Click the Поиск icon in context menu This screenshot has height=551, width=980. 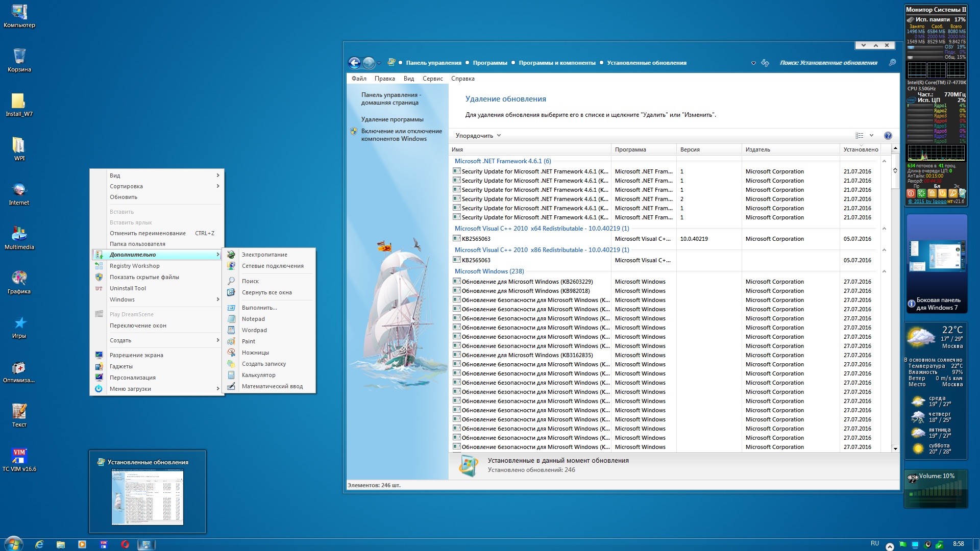pos(233,281)
